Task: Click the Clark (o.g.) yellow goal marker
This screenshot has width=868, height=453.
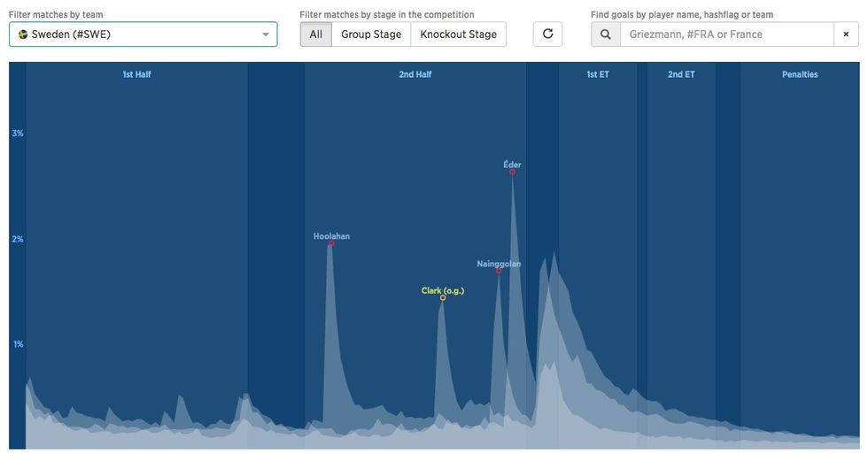Action: coord(443,297)
